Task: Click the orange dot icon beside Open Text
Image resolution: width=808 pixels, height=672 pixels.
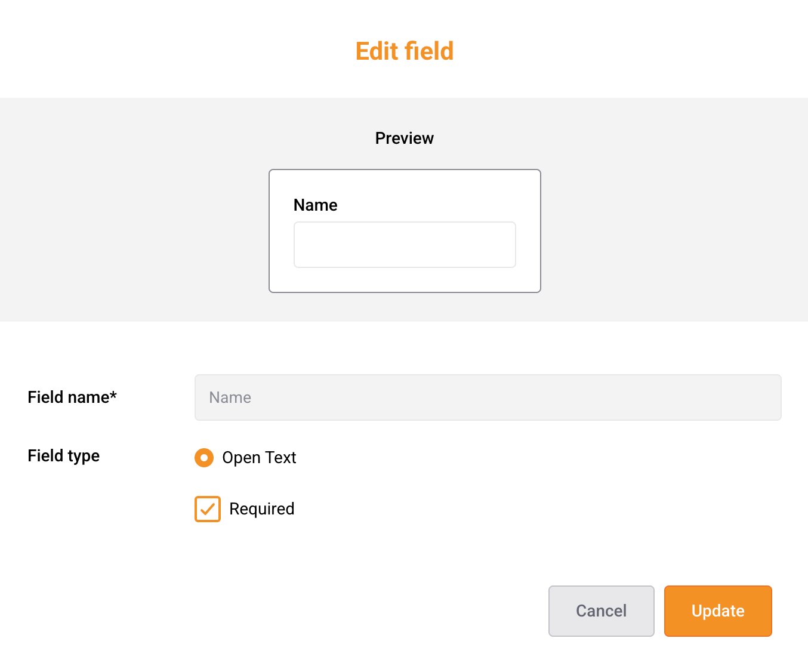Action: tap(204, 458)
